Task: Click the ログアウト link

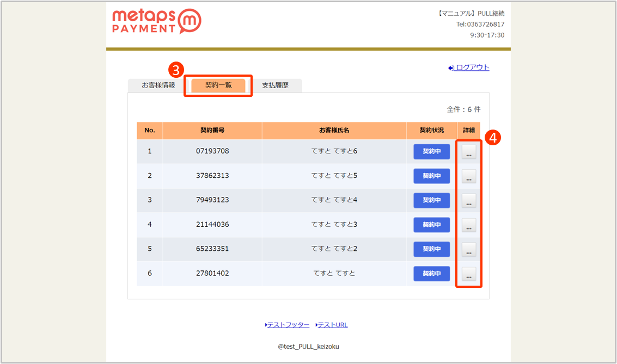Action: [469, 67]
